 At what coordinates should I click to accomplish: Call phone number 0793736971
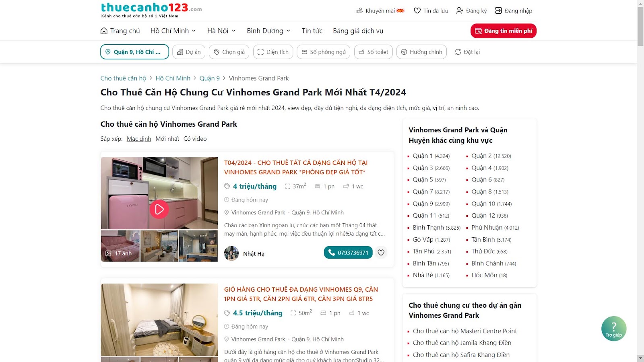[x=348, y=253]
